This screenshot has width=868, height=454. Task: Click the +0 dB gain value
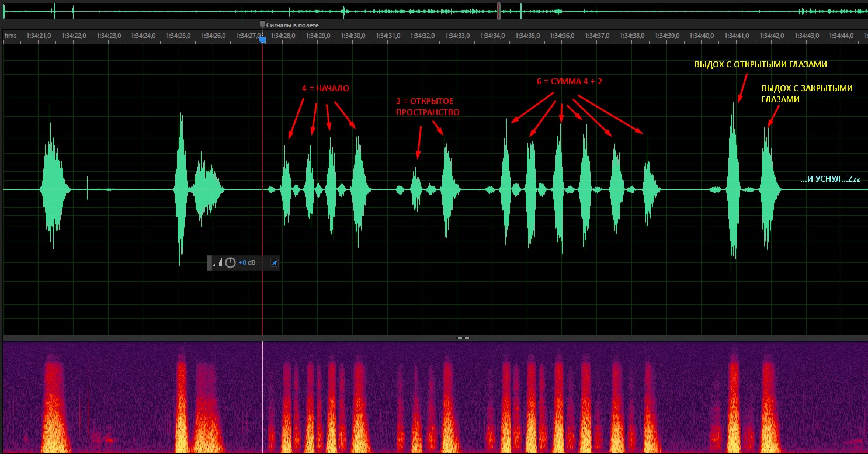[246, 263]
